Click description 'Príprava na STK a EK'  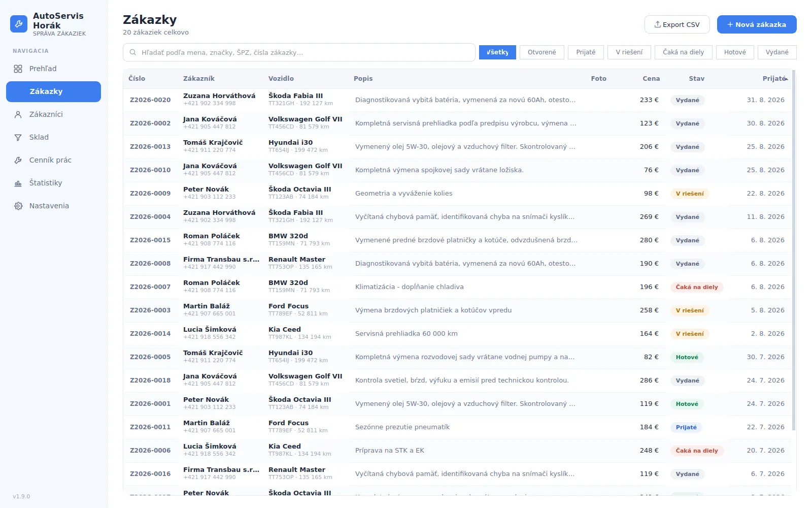pos(390,451)
